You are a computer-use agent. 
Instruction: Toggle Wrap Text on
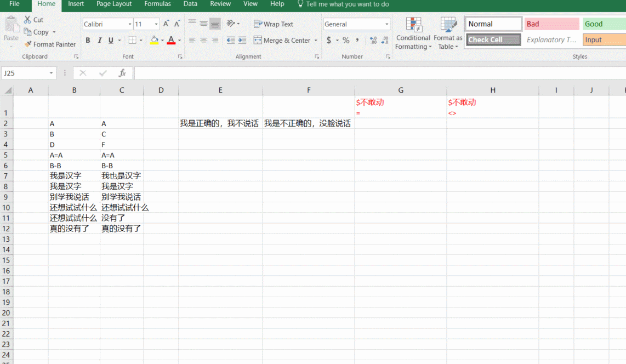[x=274, y=24]
